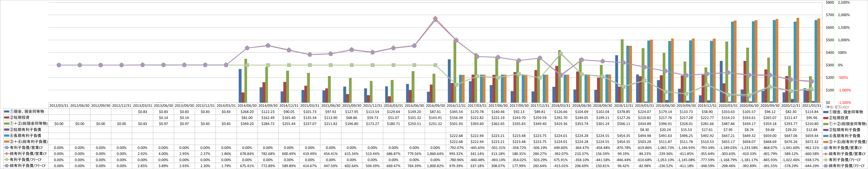
Task: Select the $349.20 total cash cell
Action: (x=247, y=124)
